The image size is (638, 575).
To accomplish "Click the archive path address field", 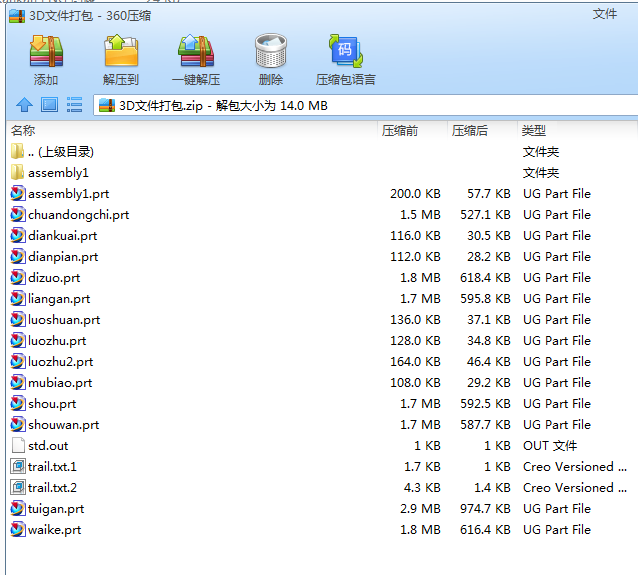I will tap(365, 105).
